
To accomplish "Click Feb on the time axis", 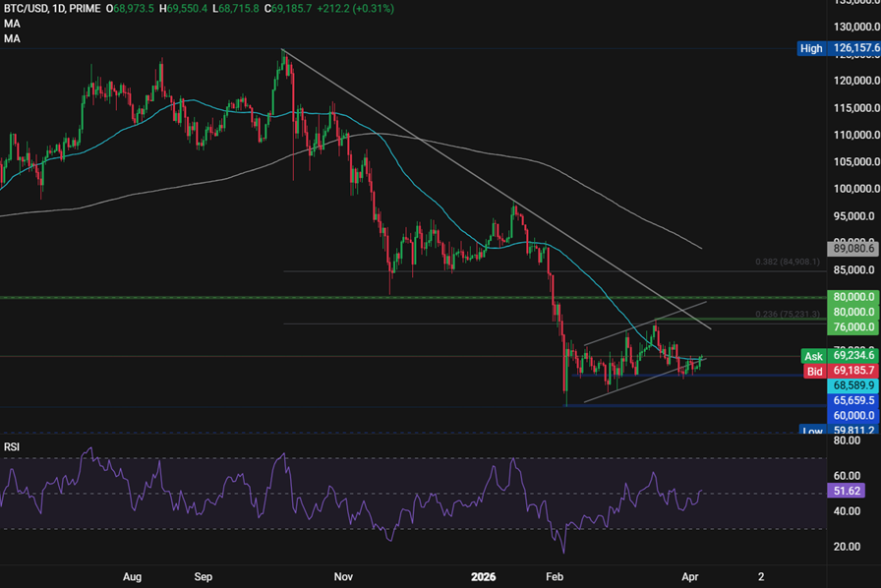I will click(554, 577).
